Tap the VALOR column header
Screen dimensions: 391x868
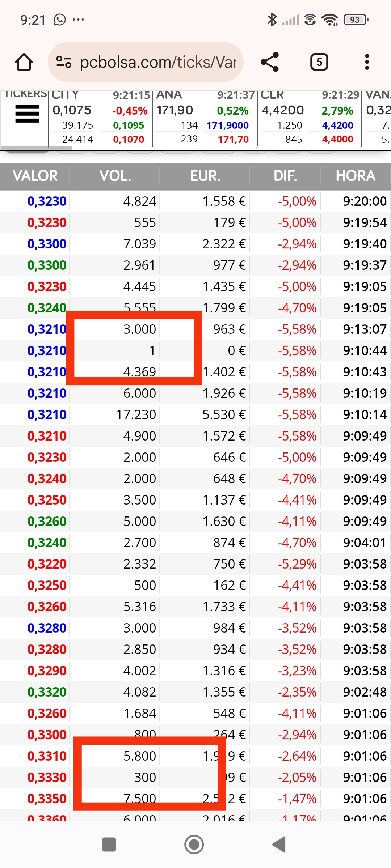35,176
